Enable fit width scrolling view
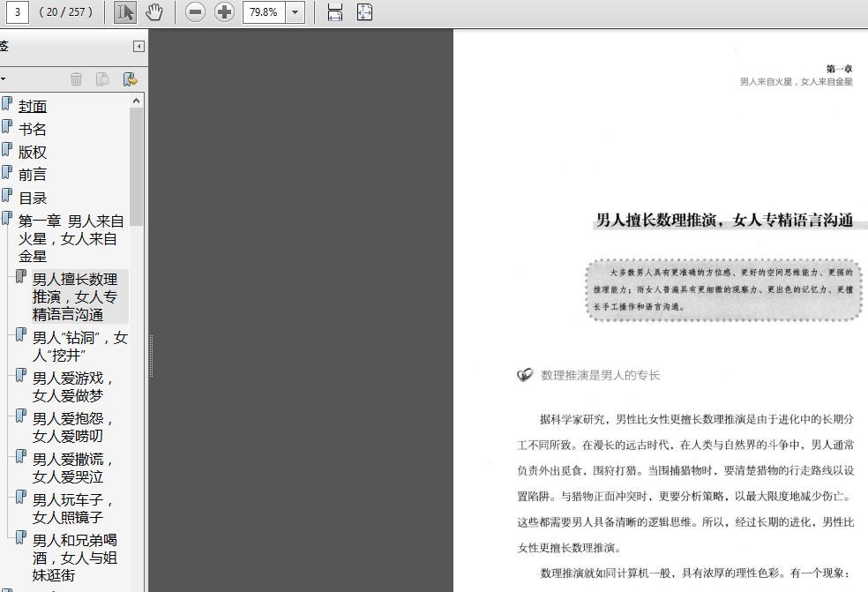Screen dimensions: 868x592 click(335, 12)
